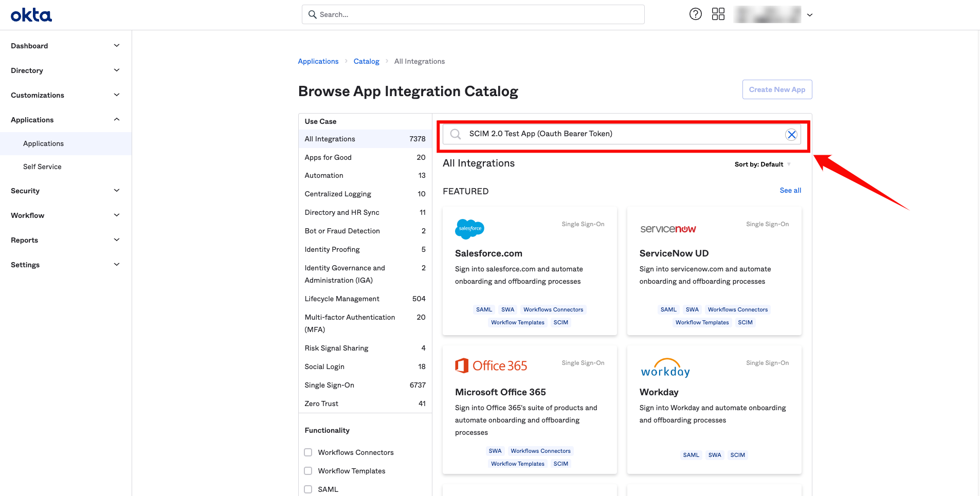Click the SCIM tag on ServiceNow card
Viewport: 980px width, 496px height.
point(745,322)
